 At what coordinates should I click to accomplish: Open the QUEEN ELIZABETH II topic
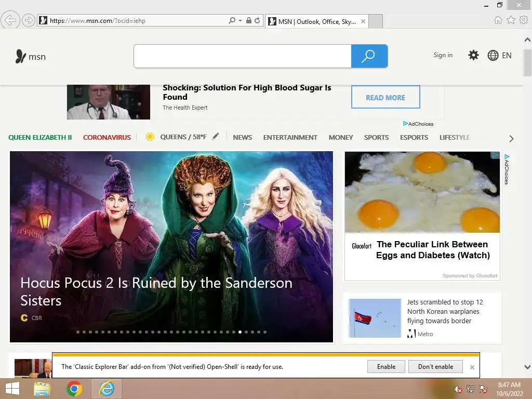(x=40, y=137)
